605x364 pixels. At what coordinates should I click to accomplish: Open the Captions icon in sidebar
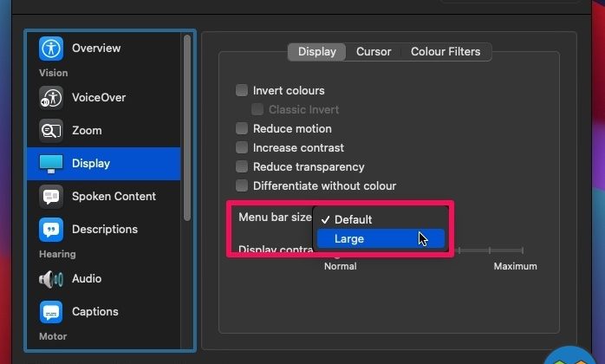coord(51,312)
